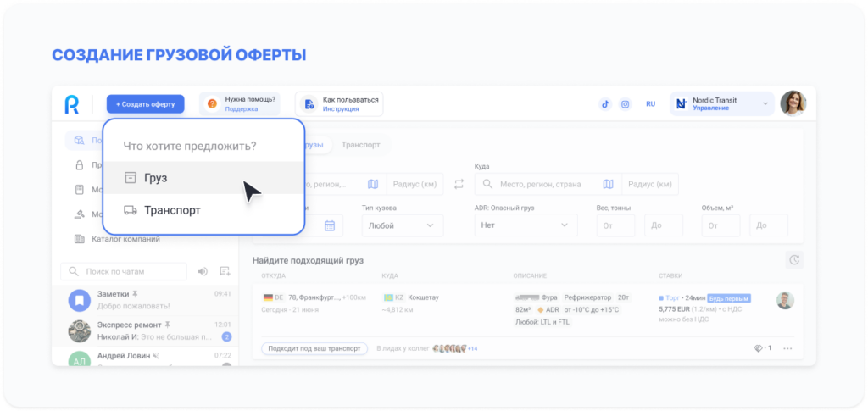
Task: Click the 'Поиск по чатам' search field
Action: (124, 272)
